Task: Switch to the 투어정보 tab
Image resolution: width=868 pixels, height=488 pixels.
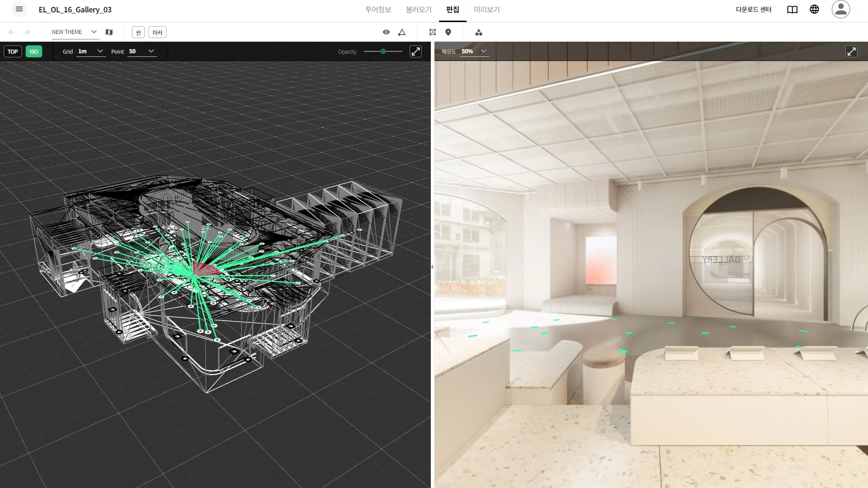Action: tap(378, 10)
